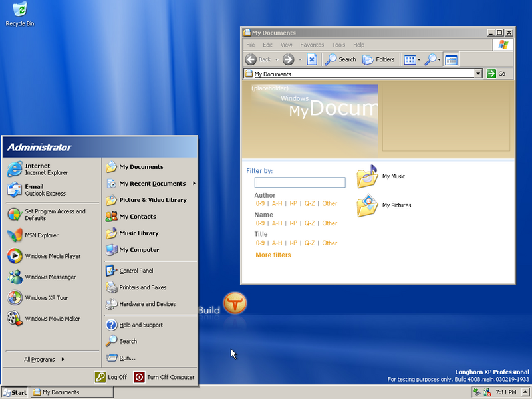The width and height of the screenshot is (532, 399).
Task: Click the Turn Off Computer button
Action: (x=164, y=377)
